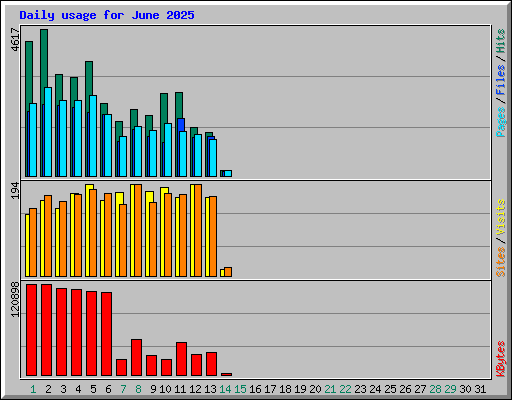Select day 1 on the x-axis
The width and height of the screenshot is (512, 400).
tap(33, 389)
